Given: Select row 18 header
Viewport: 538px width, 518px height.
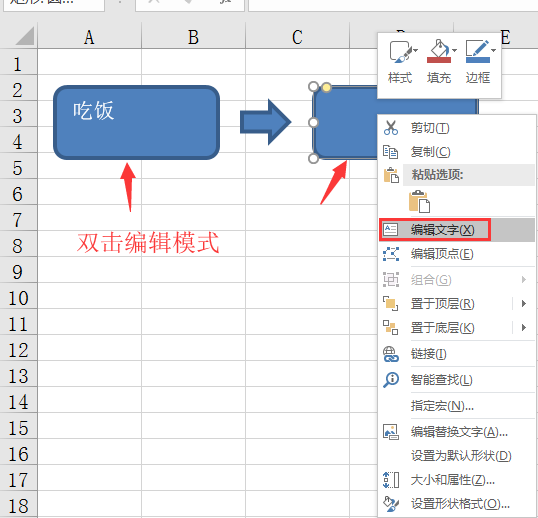Looking at the screenshot, I should pos(18,504).
